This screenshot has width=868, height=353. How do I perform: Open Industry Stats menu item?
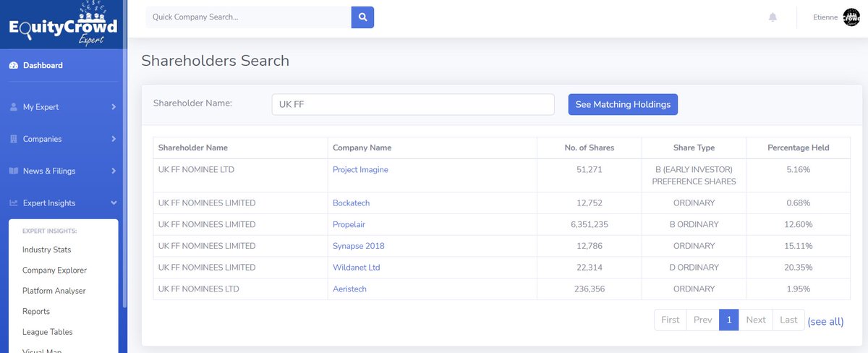(x=47, y=250)
